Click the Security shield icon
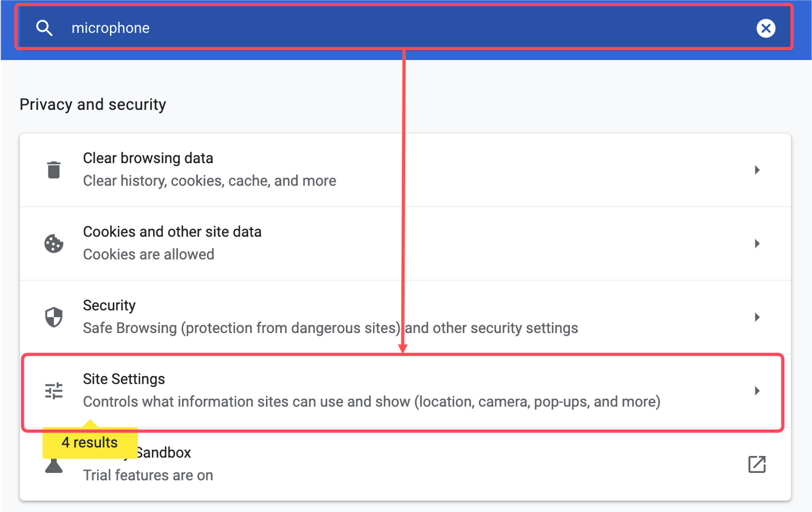The image size is (812, 512). point(54,317)
